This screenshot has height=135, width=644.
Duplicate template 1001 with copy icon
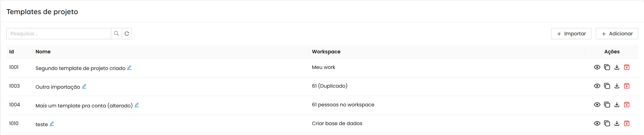pyautogui.click(x=607, y=67)
